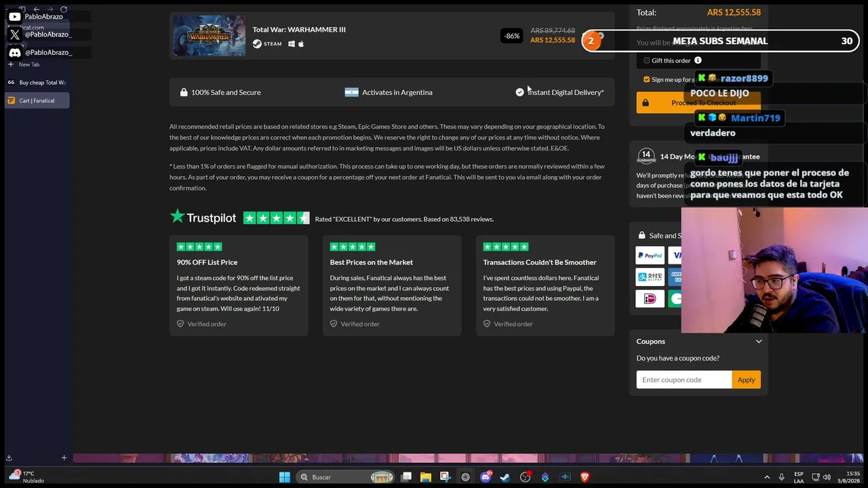Image resolution: width=868 pixels, height=488 pixels.
Task: Collapse the Coupons section chevron
Action: coord(759,342)
